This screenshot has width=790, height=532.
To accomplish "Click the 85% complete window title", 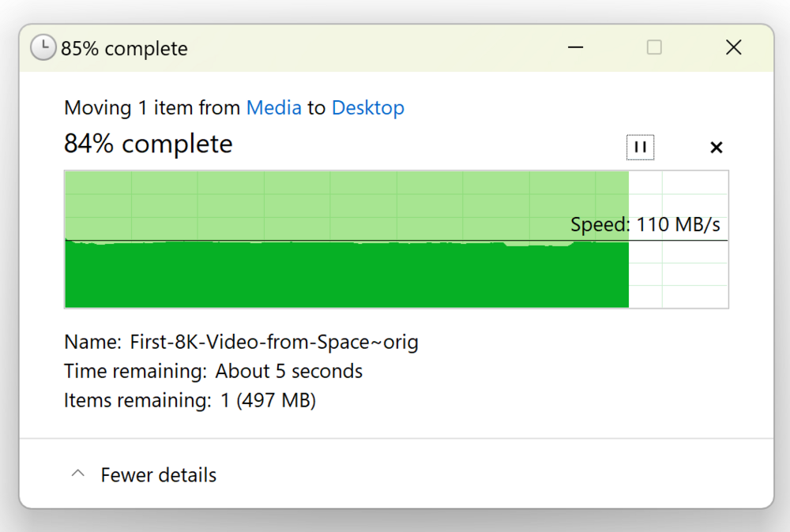I will click(x=124, y=49).
